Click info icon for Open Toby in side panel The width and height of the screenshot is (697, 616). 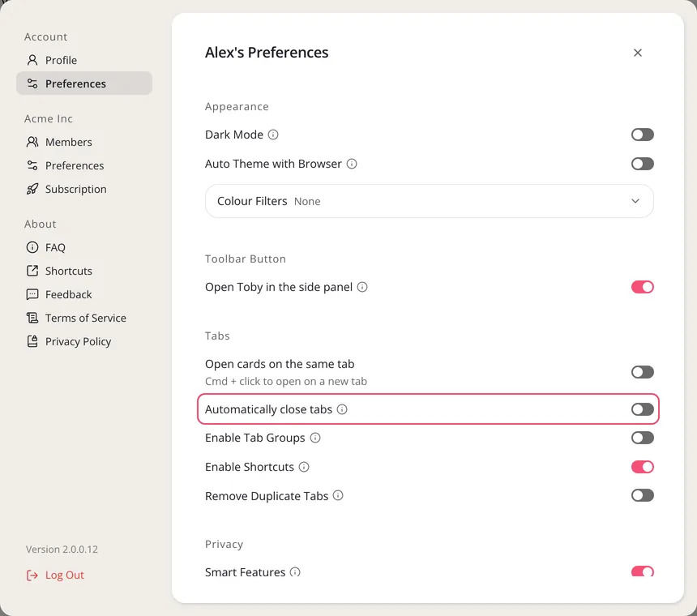click(362, 287)
